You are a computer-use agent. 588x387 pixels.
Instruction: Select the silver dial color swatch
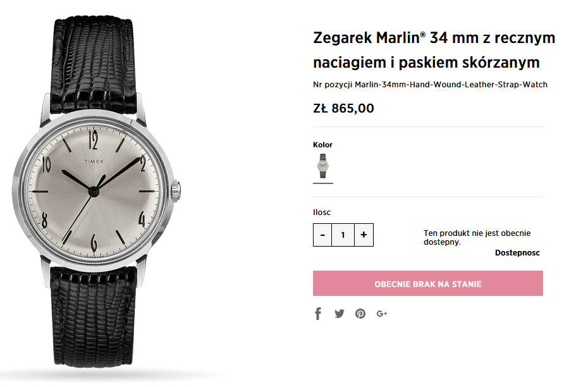(x=323, y=166)
